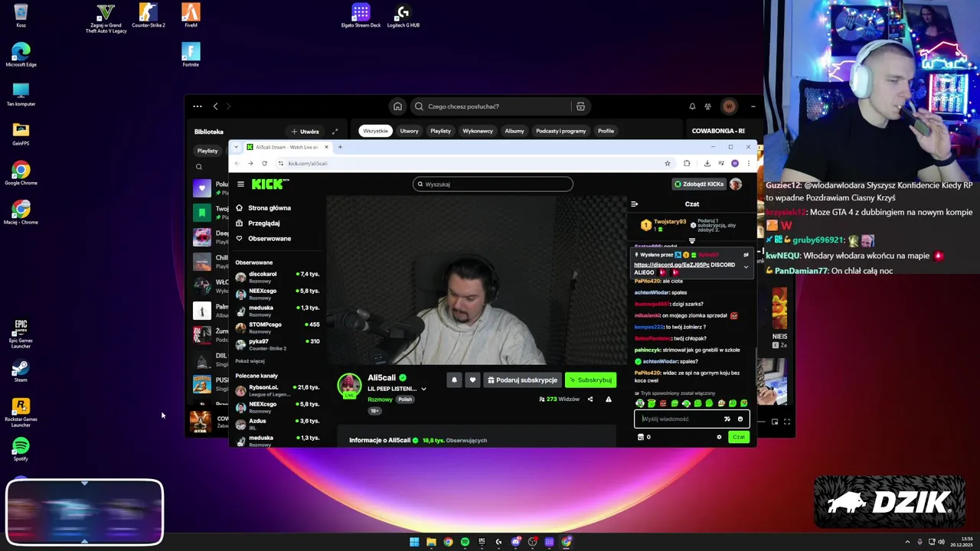The image size is (980, 551).
Task: Click Podaruj subskrypcje button
Action: coord(522,380)
